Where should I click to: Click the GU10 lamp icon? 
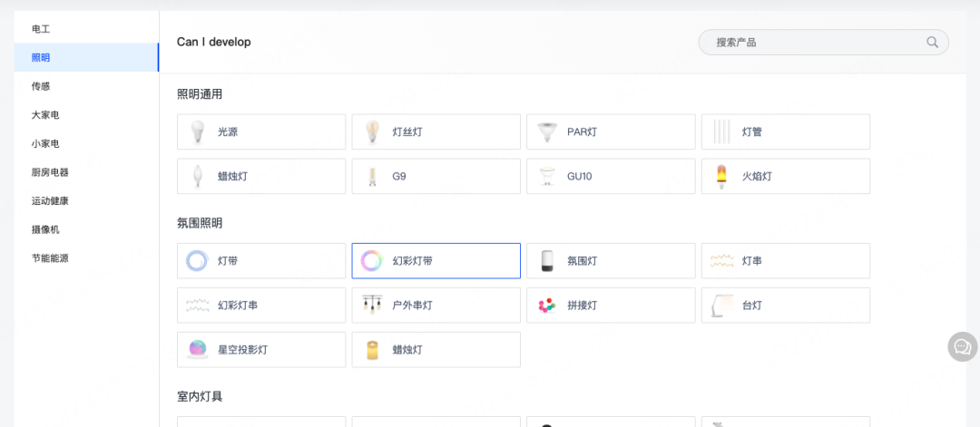pos(547,177)
